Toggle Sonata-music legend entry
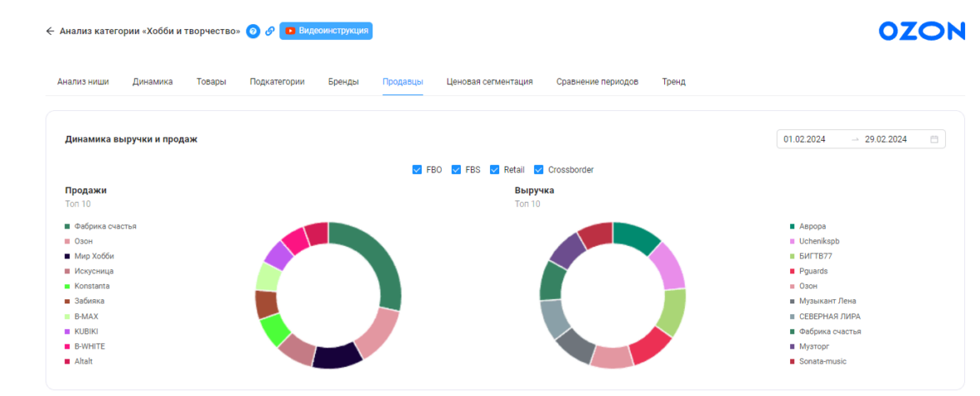Screen dimensions: 980x396 pyautogui.click(x=818, y=362)
